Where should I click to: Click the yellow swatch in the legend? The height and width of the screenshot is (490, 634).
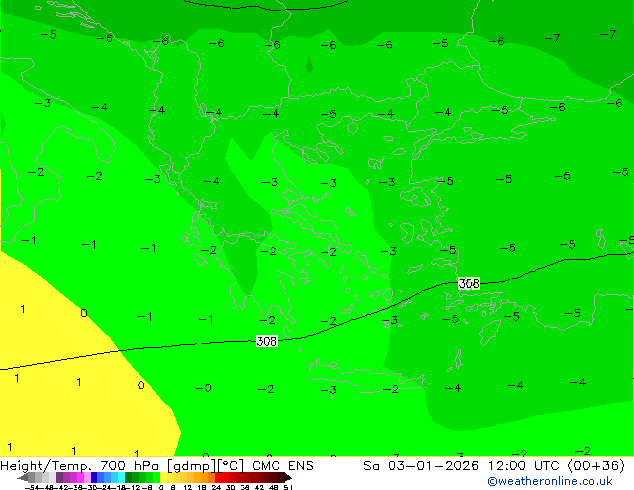click(x=163, y=477)
